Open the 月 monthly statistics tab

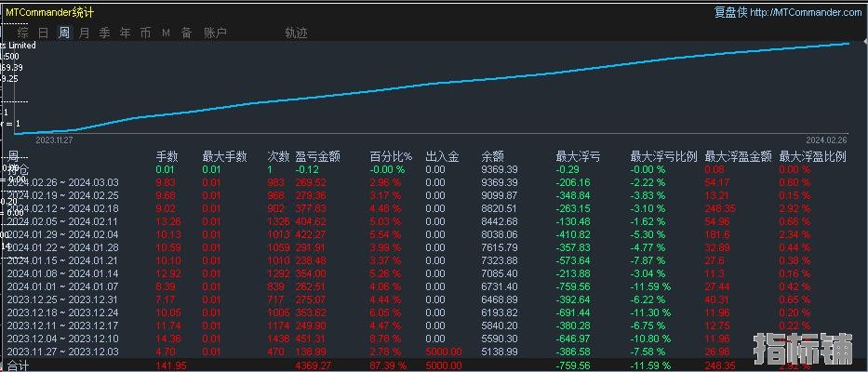(x=85, y=33)
